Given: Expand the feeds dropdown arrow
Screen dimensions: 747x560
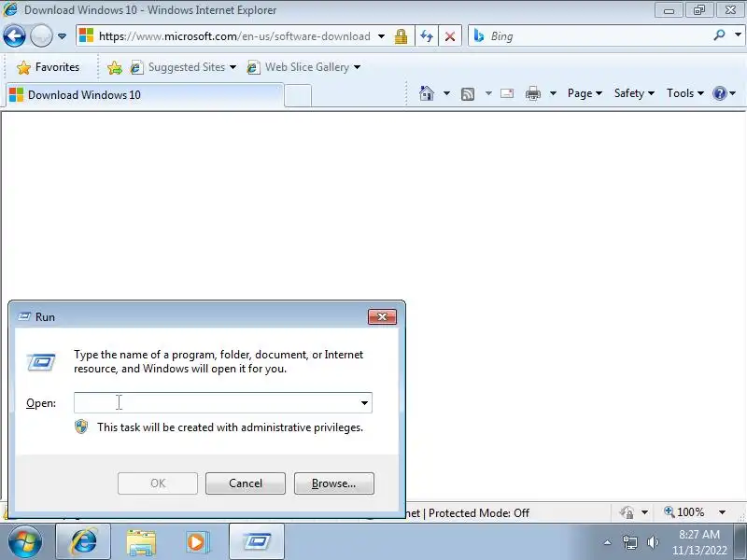Looking at the screenshot, I should click(x=488, y=93).
